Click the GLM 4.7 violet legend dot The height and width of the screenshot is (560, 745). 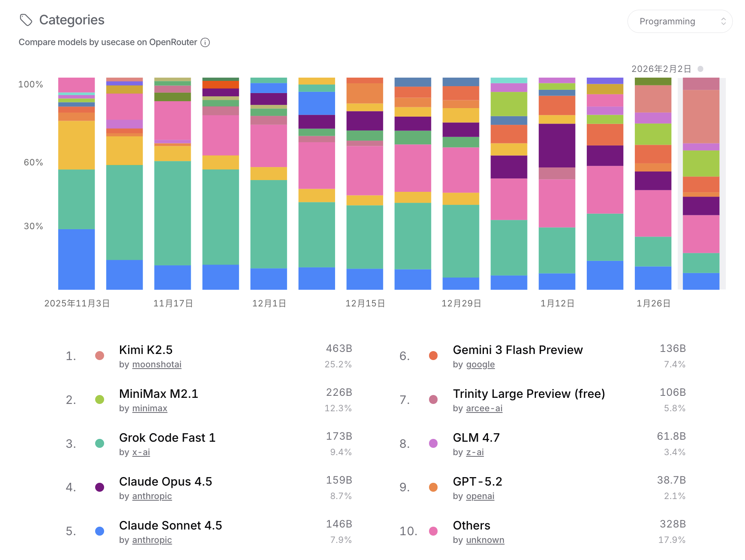[x=433, y=443]
